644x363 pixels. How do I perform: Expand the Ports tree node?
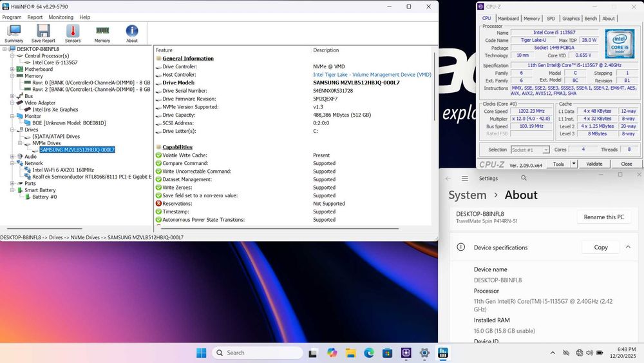tap(12, 183)
